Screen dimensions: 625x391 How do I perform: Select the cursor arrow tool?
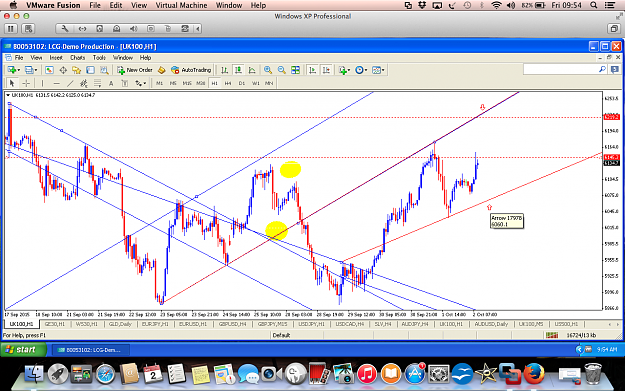[x=12, y=83]
